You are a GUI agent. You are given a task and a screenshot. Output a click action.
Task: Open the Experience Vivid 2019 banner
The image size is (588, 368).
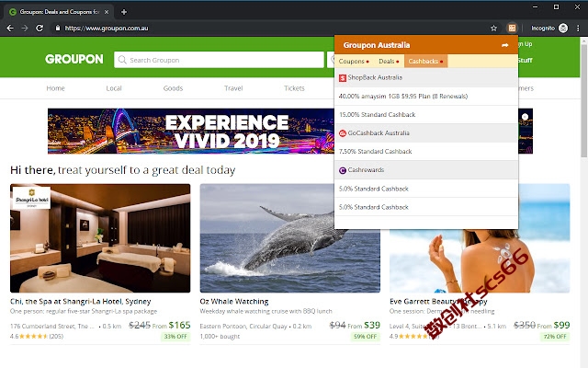[190, 131]
